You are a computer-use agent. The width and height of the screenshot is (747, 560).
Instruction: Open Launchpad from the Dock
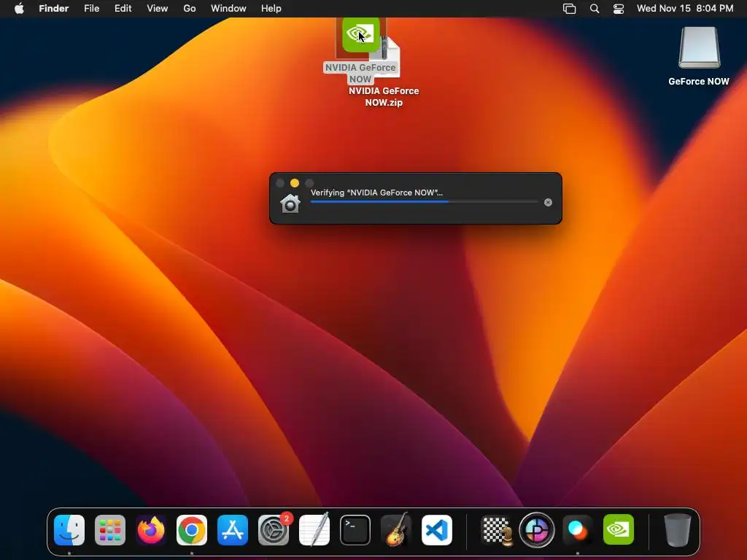pyautogui.click(x=110, y=529)
